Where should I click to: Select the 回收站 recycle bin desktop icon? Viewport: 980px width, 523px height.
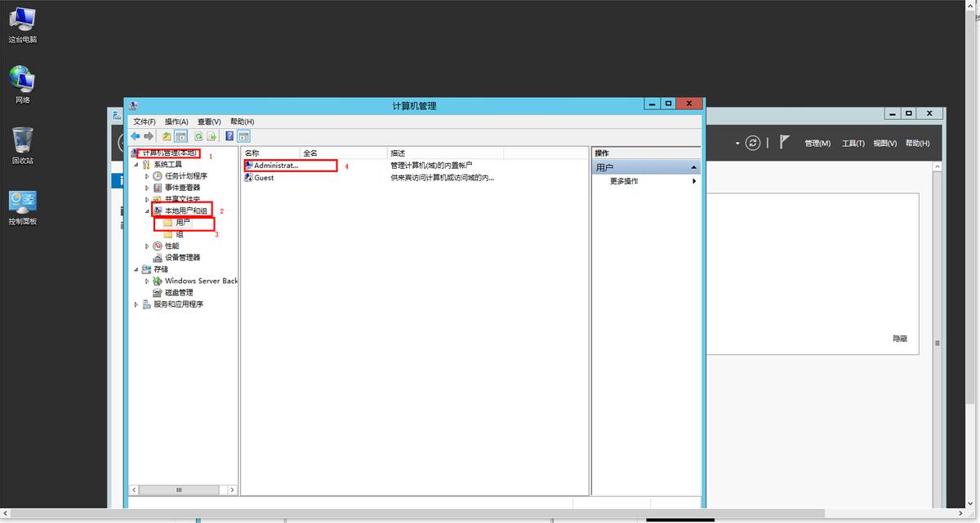[23, 145]
